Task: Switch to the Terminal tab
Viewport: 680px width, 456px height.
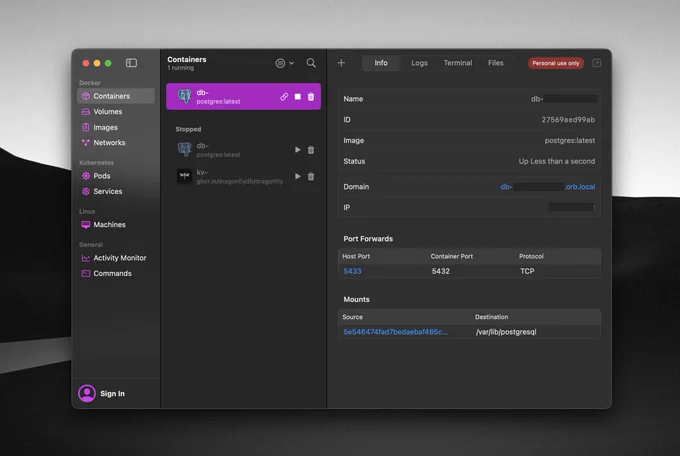Action: [458, 63]
